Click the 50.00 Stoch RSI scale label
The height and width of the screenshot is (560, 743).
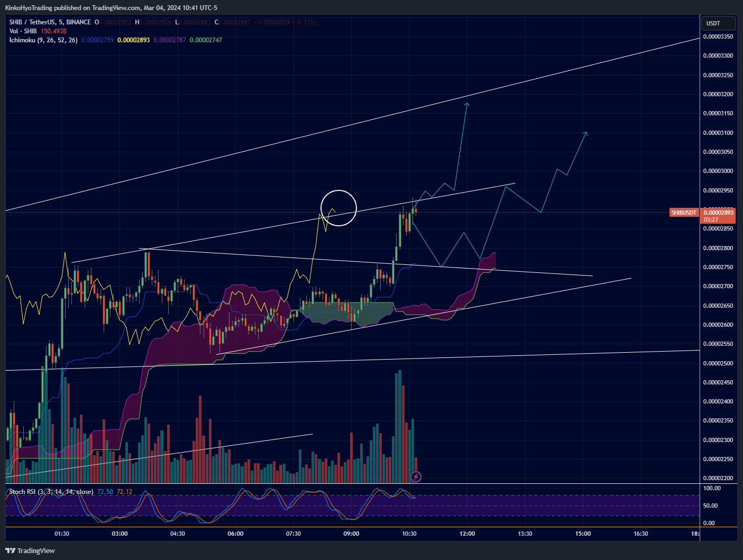pyautogui.click(x=710, y=506)
